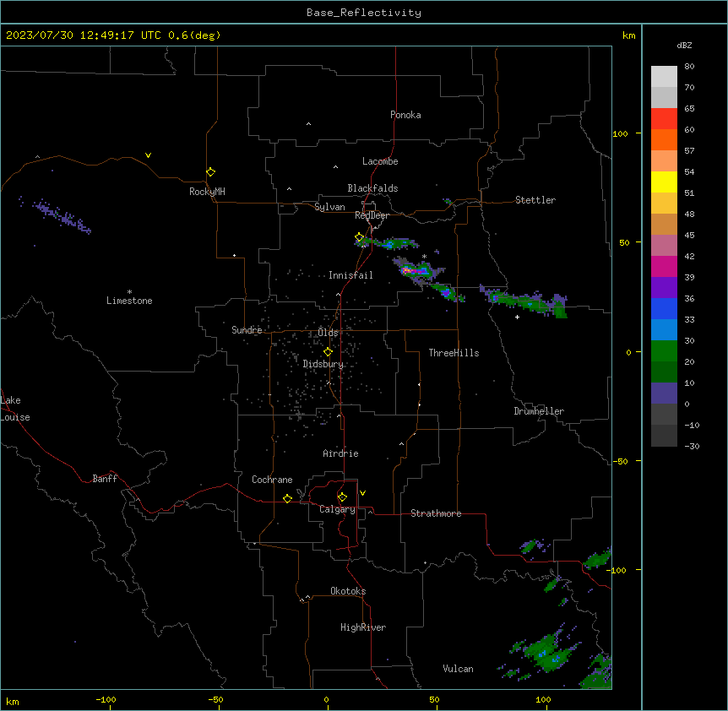Click the Base_Reflectivity title
728x711 pixels.
click(364, 13)
